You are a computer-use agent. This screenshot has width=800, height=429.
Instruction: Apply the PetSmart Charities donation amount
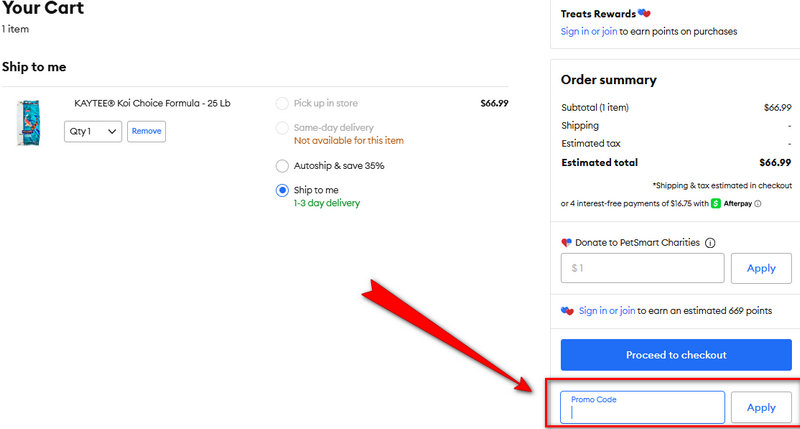tap(761, 268)
